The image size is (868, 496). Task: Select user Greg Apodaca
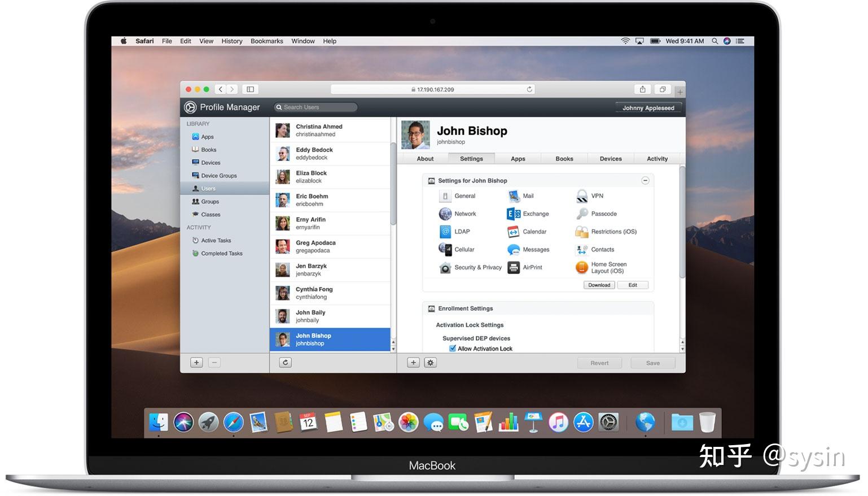[330, 246]
